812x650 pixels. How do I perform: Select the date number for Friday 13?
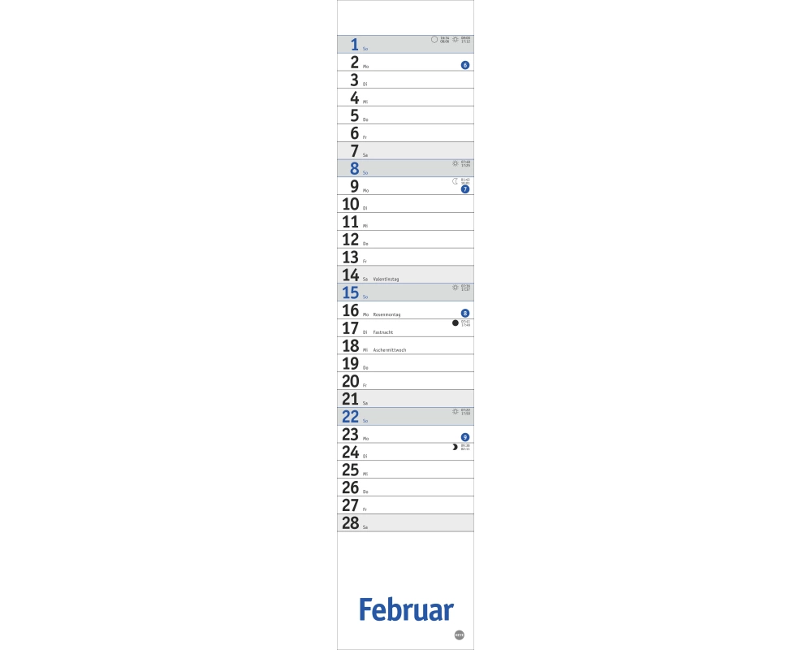351,257
